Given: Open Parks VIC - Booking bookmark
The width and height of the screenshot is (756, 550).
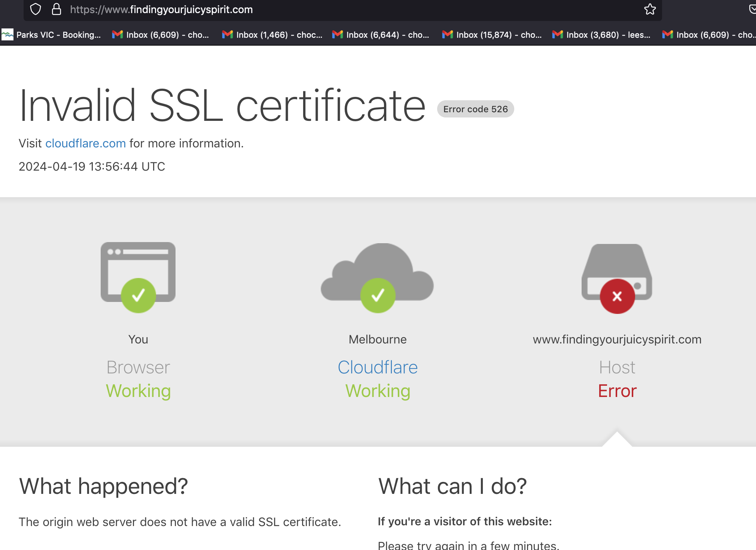Looking at the screenshot, I should [x=51, y=35].
